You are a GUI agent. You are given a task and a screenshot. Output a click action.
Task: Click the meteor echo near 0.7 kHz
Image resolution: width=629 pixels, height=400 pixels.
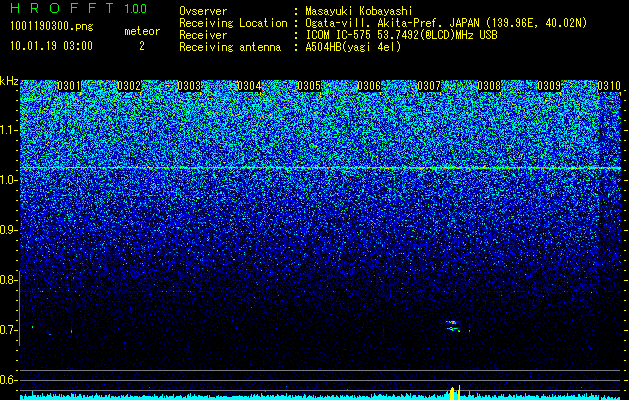[453, 326]
